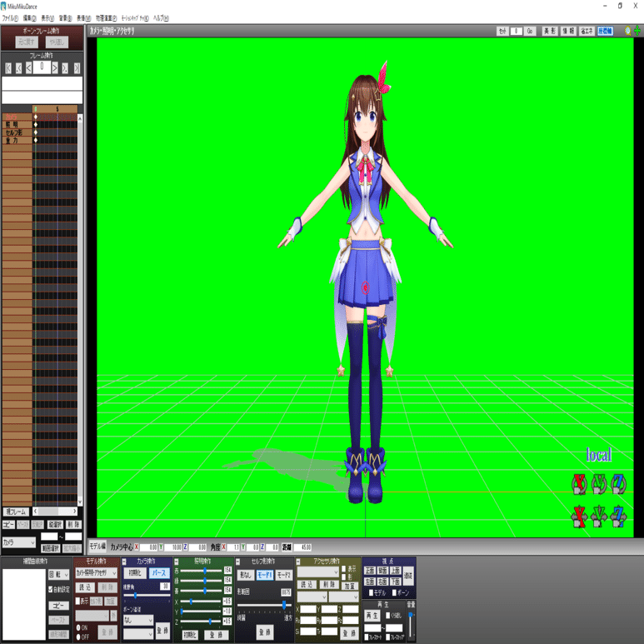The width and height of the screenshot is (644, 644).
Task: Toggle the accessory 表示 checkbox
Action: pyautogui.click(x=344, y=569)
